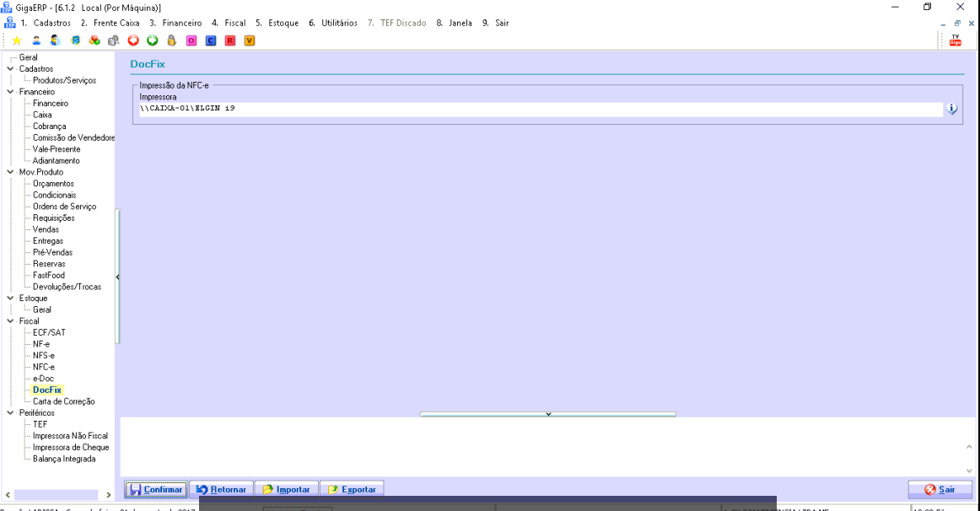Collapse the Mov.Produto tree node
The height and width of the screenshot is (511, 980).
coord(10,172)
